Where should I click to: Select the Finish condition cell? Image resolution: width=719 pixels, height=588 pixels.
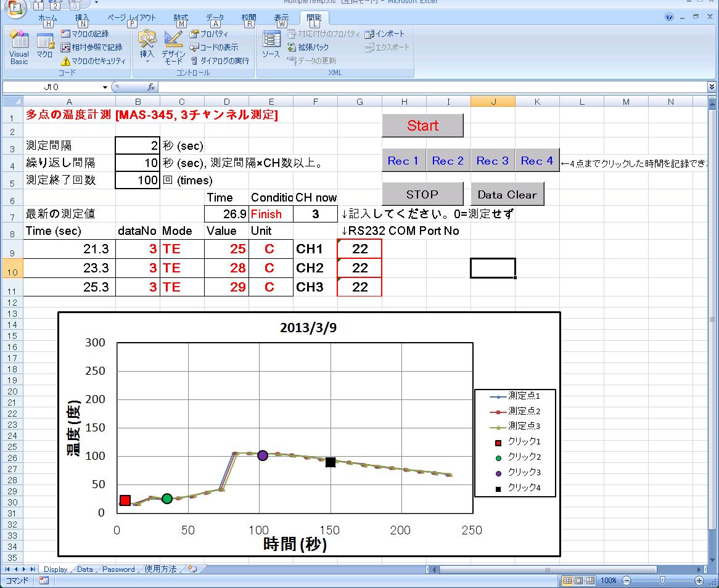pyautogui.click(x=271, y=214)
